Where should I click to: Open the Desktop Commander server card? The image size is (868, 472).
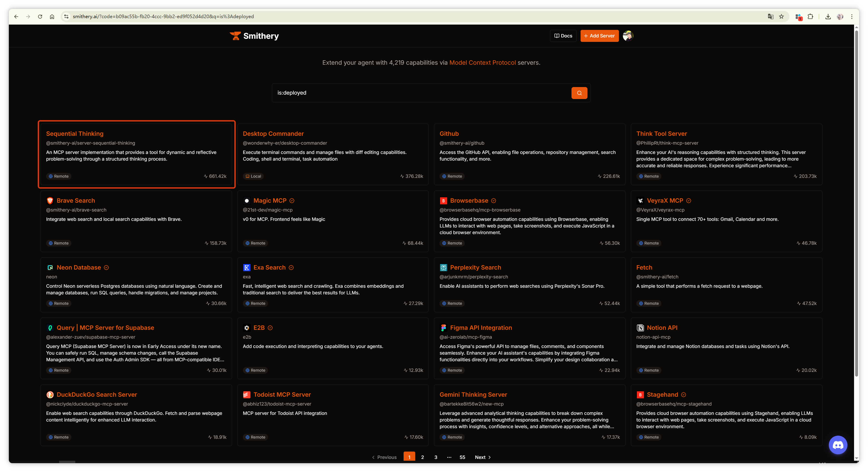click(333, 154)
